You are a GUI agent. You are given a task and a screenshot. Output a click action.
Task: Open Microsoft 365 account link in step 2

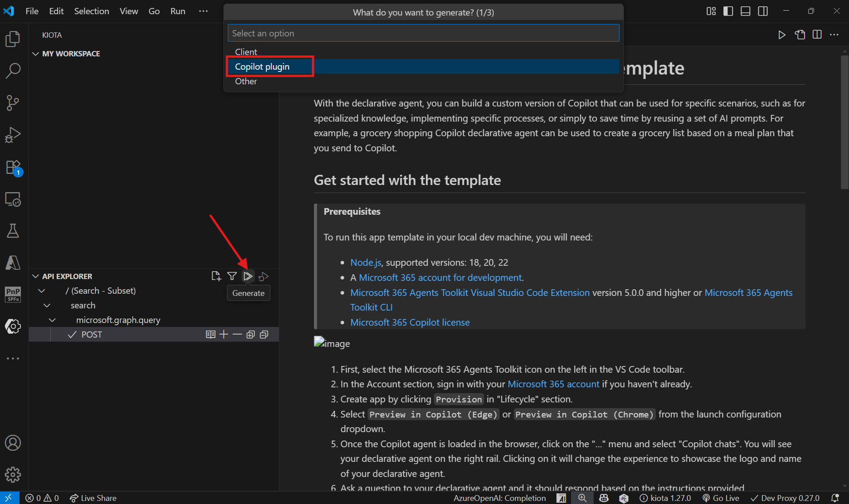click(553, 384)
